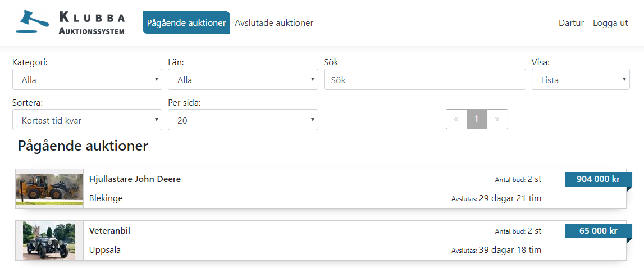Select page 1 in pagination

[x=477, y=119]
